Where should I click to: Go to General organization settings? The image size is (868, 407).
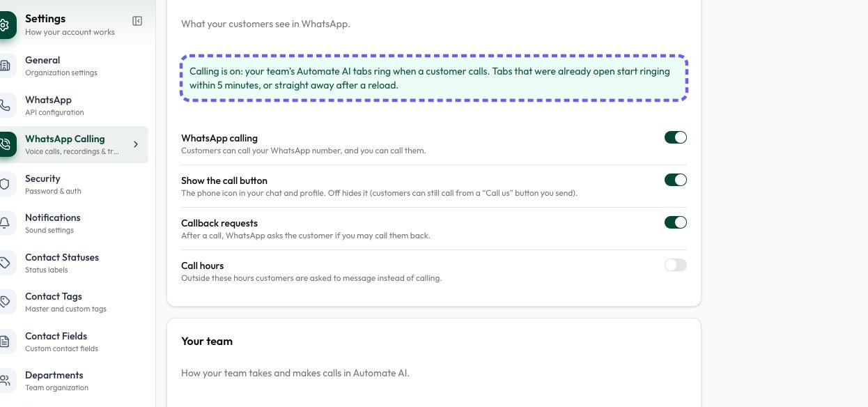point(74,66)
